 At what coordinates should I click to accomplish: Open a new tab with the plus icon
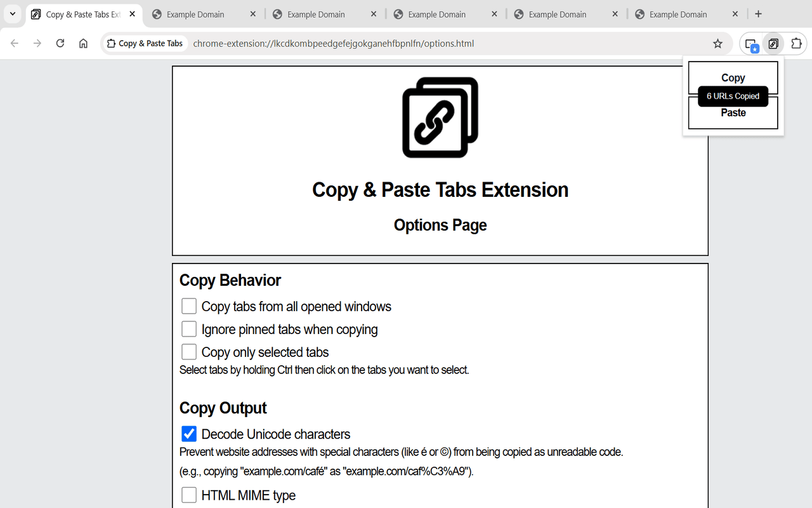758,13
